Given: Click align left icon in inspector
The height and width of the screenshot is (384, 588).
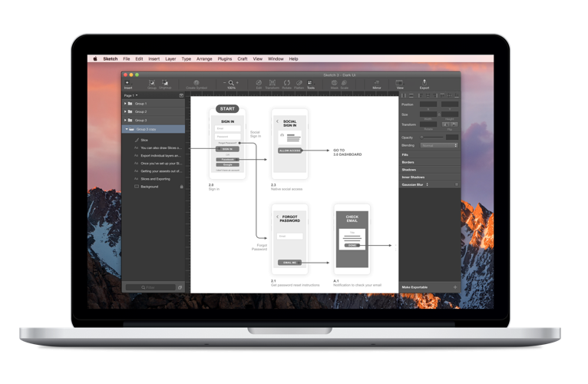Looking at the screenshot, I should point(421,96).
